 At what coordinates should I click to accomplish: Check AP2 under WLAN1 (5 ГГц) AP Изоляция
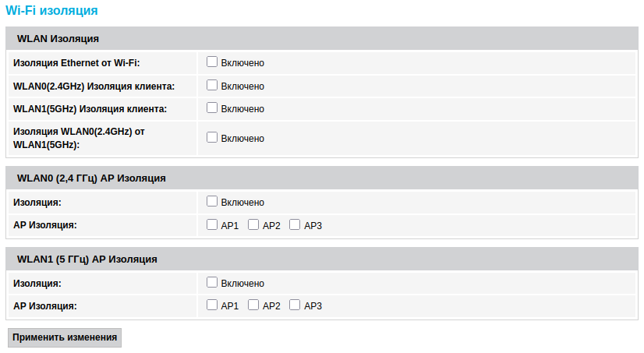tap(253, 305)
